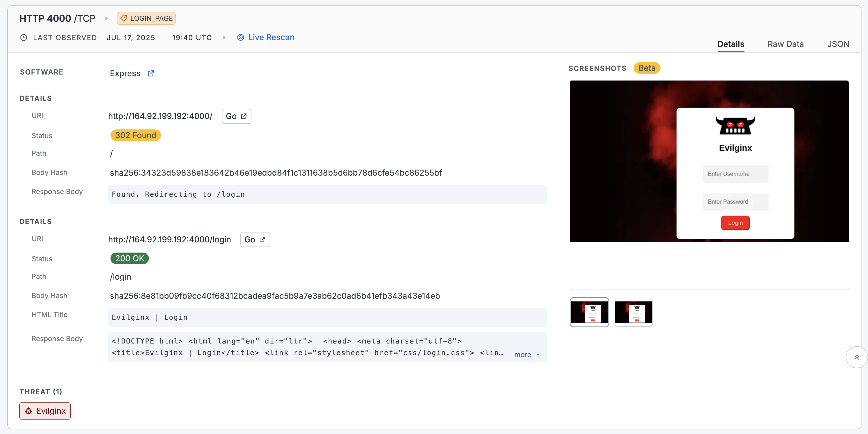
Task: Click the Live Rescan radar icon
Action: point(241,37)
